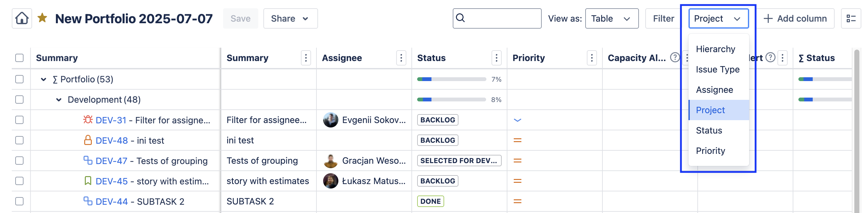This screenshot has height=213, width=868.
Task: Open the layout settings icon at far right
Action: pos(851,18)
